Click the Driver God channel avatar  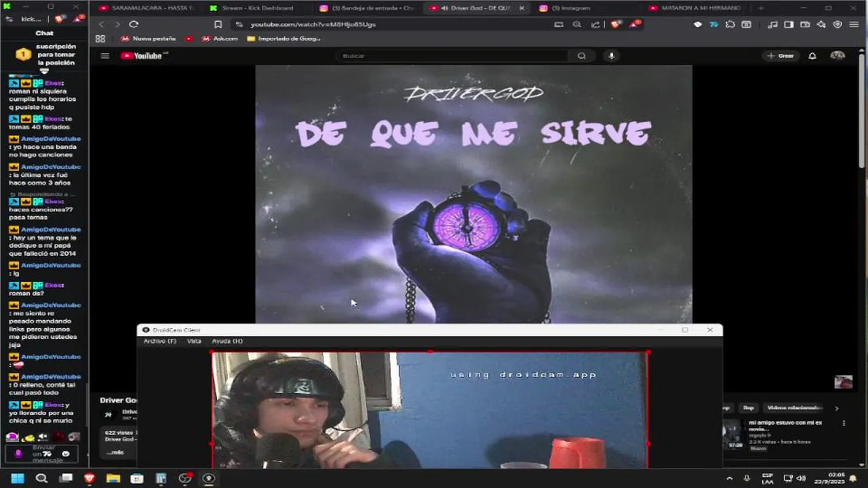108,415
